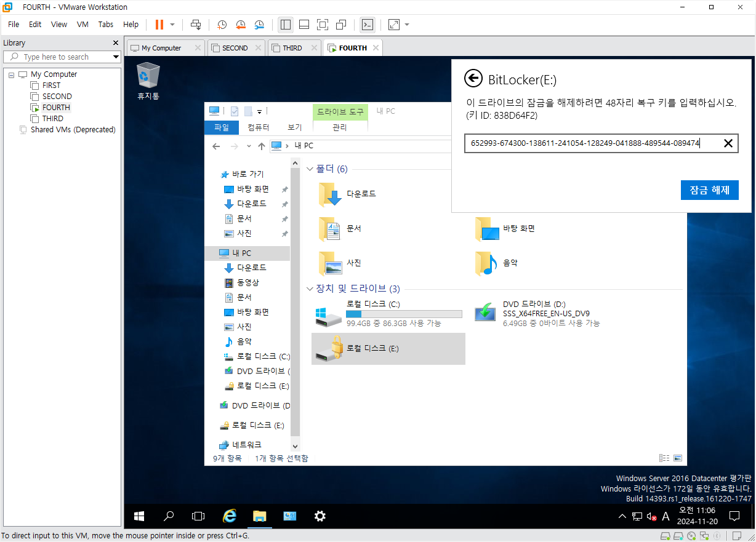Toggle the console view icon
Viewport: 756px width, 542px height.
(x=367, y=25)
